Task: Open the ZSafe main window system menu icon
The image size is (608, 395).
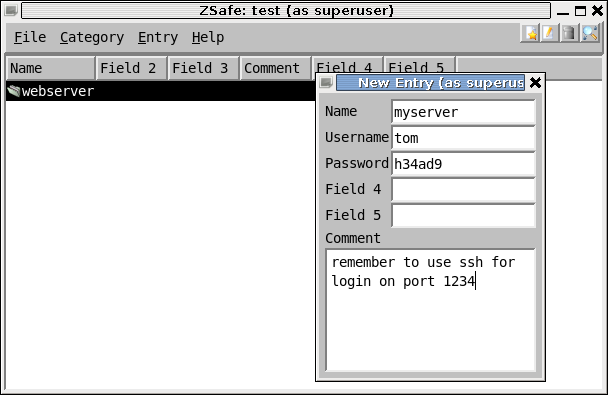Action: [11, 10]
